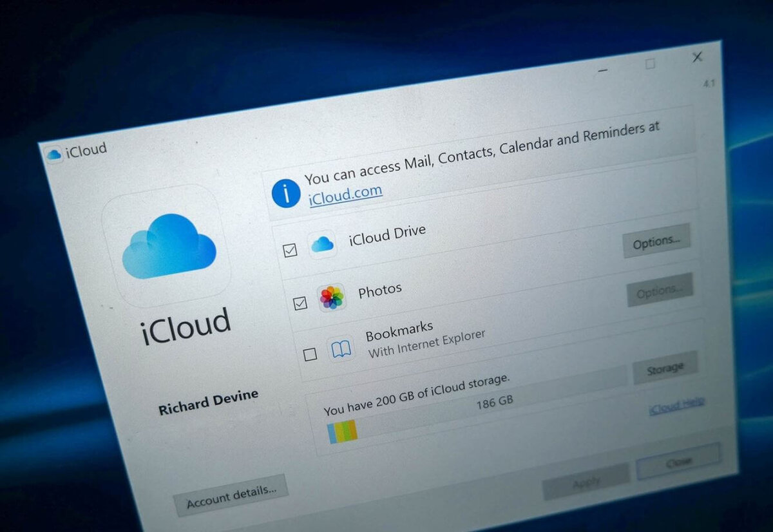This screenshot has width=773, height=532.
Task: Click the Bookmarks open book icon
Action: (340, 350)
